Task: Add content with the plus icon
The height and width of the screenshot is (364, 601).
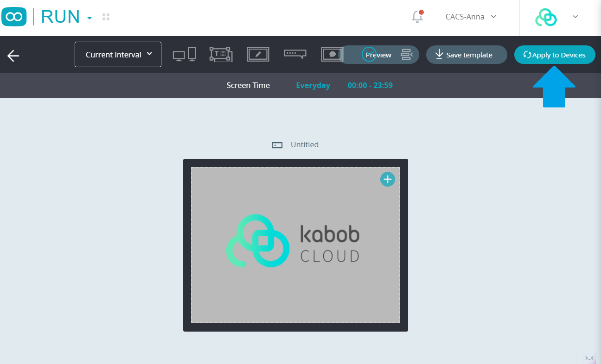Action: tap(388, 179)
